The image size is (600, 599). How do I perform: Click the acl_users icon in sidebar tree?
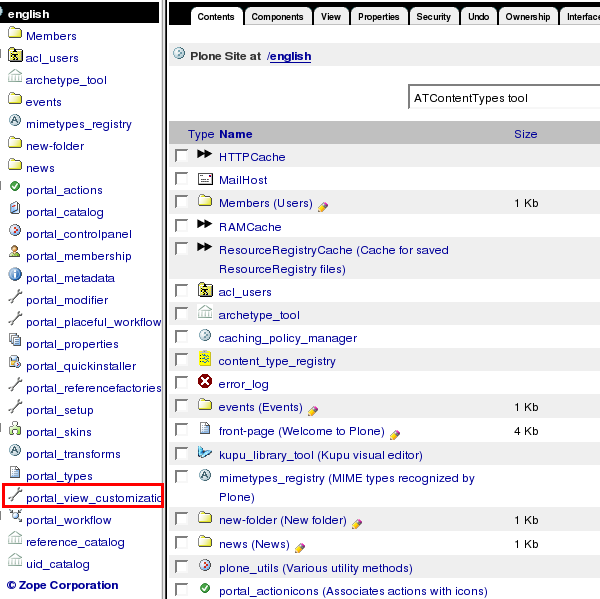tap(15, 55)
